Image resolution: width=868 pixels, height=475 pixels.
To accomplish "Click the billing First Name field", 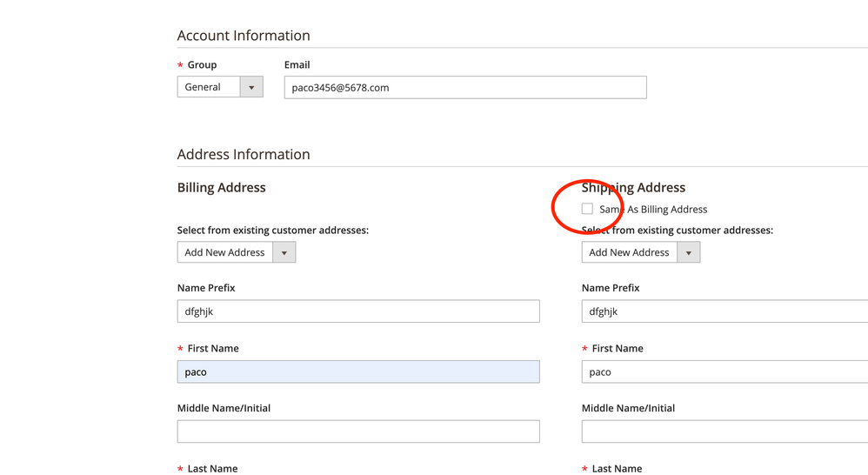I will tap(357, 371).
